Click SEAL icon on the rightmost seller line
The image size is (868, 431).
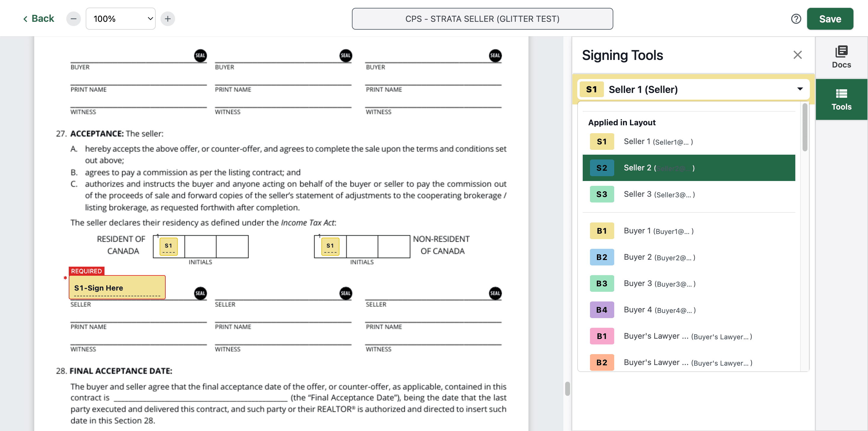tap(495, 293)
